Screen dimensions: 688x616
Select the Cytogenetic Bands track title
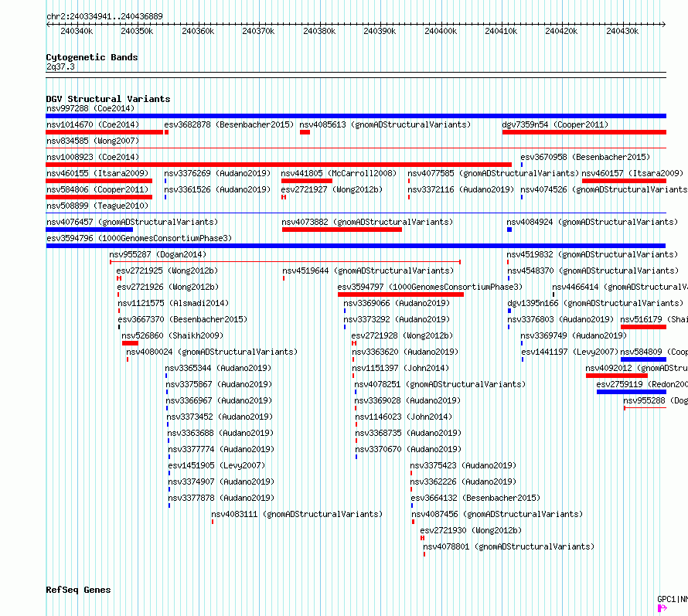[x=92, y=57]
